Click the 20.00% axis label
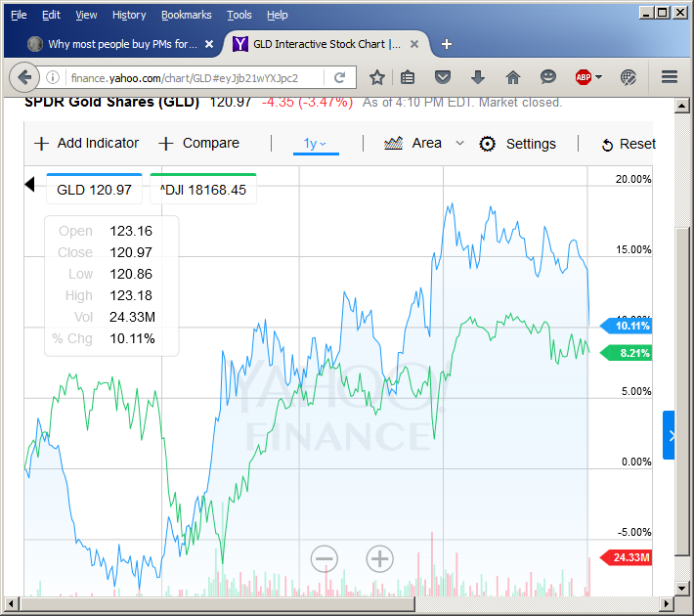 coord(633,179)
